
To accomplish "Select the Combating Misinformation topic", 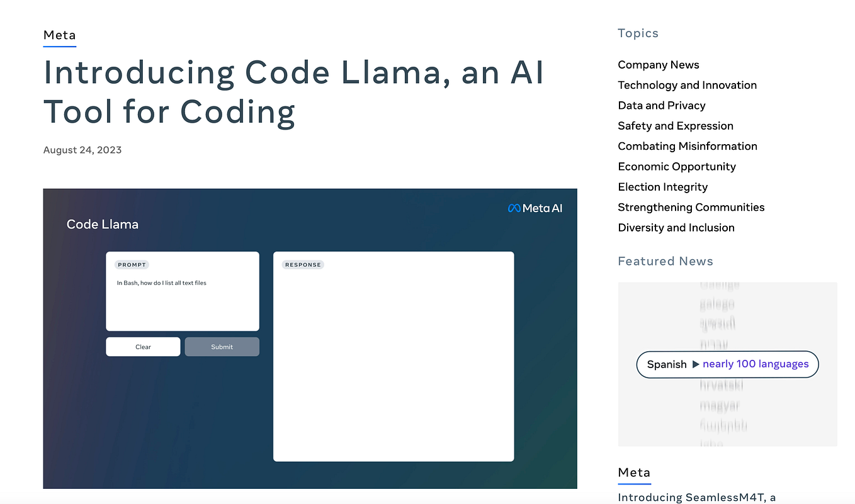I will pos(687,146).
